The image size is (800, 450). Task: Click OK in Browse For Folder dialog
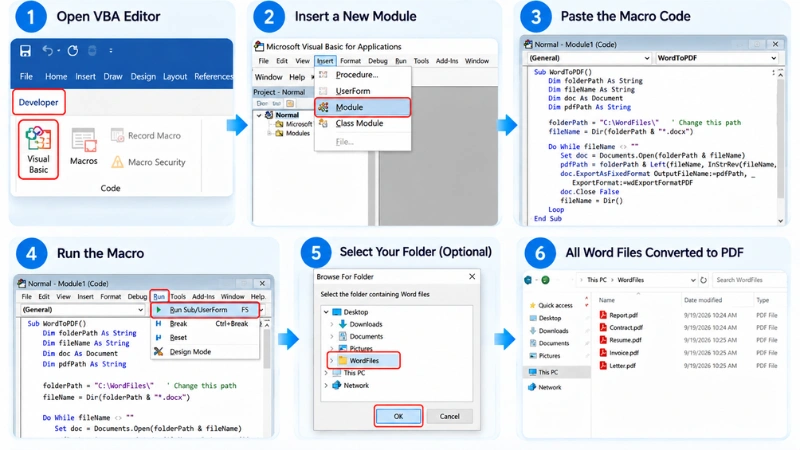398,416
